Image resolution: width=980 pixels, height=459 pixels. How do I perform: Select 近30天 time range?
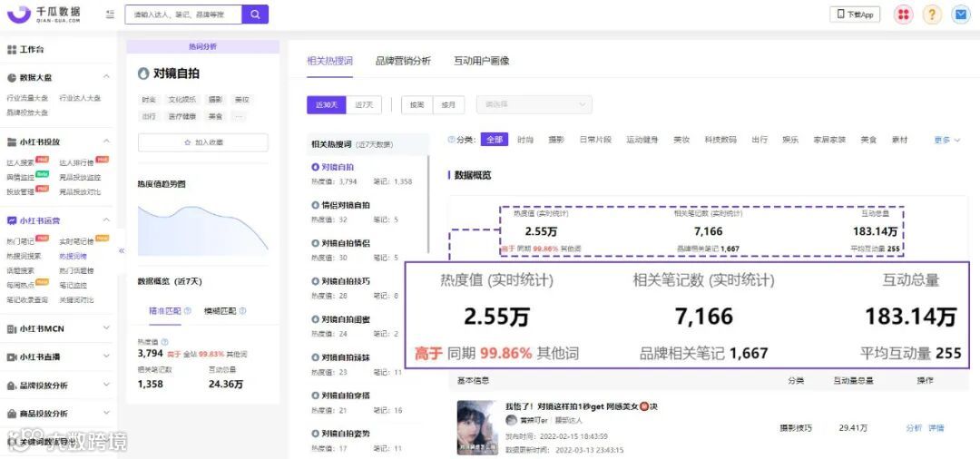pos(327,105)
